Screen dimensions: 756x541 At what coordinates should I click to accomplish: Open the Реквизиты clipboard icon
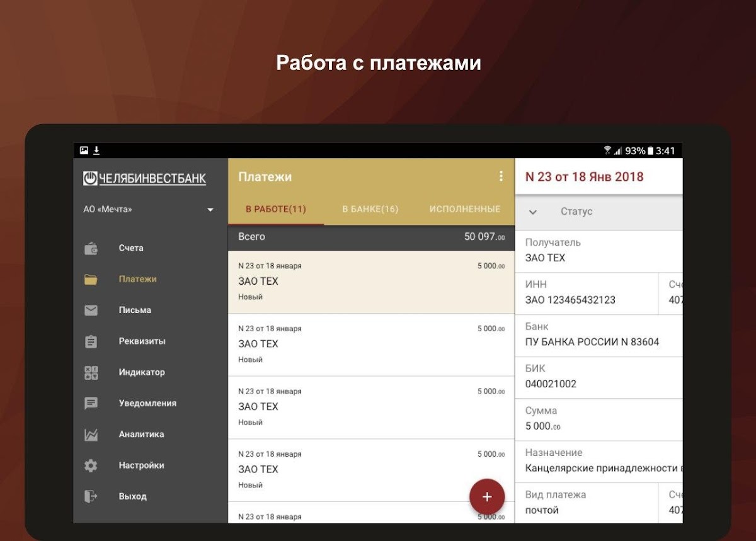91,341
